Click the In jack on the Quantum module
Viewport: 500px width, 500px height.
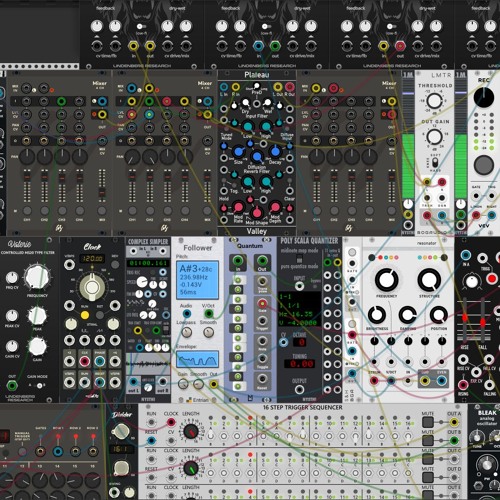point(238,260)
